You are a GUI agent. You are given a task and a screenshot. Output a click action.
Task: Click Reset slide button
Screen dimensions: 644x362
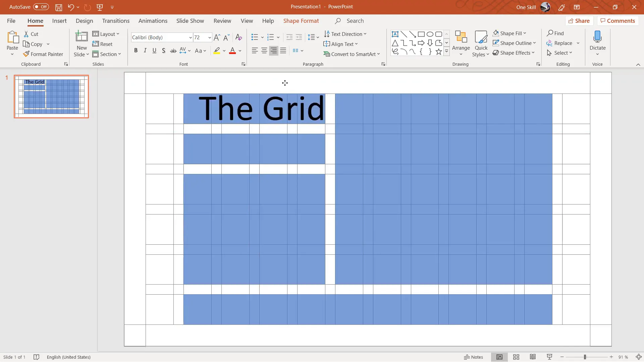pos(103,44)
